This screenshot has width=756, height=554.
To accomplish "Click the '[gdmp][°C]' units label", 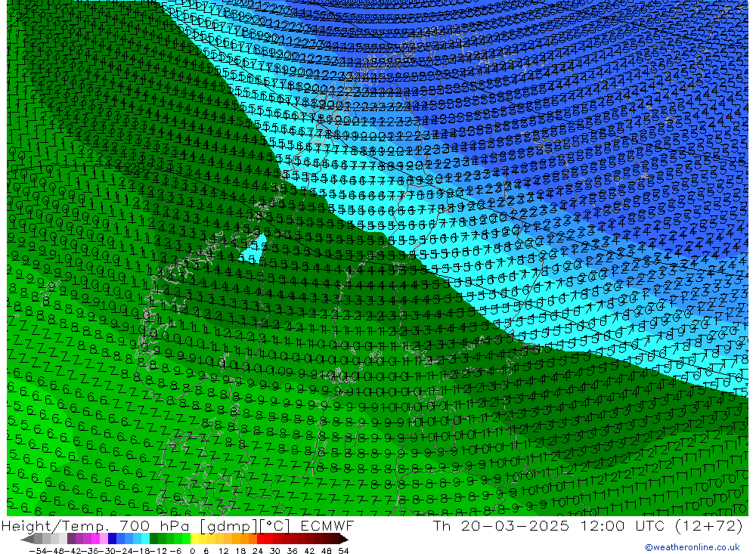I will pyautogui.click(x=246, y=526).
